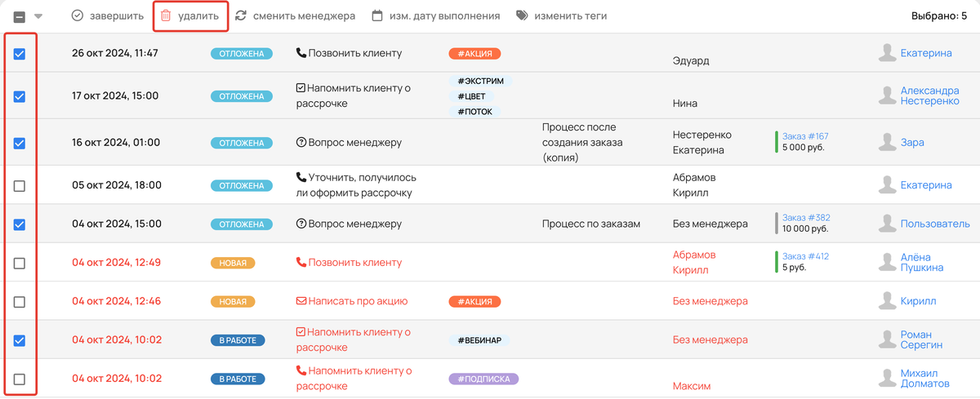The width and height of the screenshot is (980, 399).
Task: Click the purple #ПОДПИСКА tag
Action: [x=483, y=379]
